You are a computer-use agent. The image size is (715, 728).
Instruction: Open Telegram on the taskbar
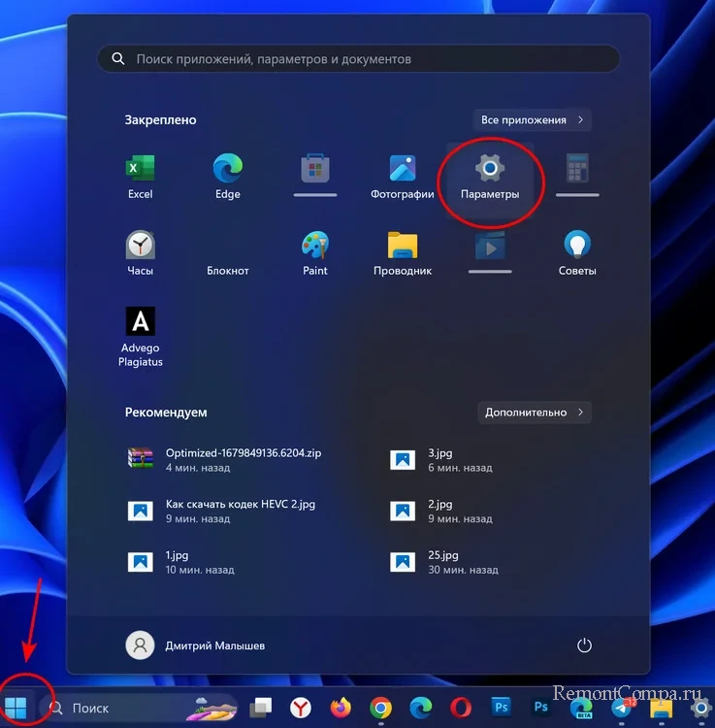tap(621, 708)
